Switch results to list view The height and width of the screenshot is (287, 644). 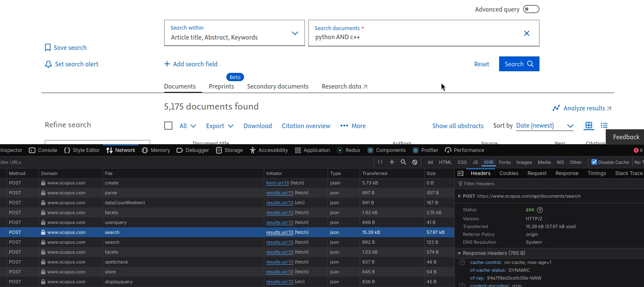pos(604,125)
